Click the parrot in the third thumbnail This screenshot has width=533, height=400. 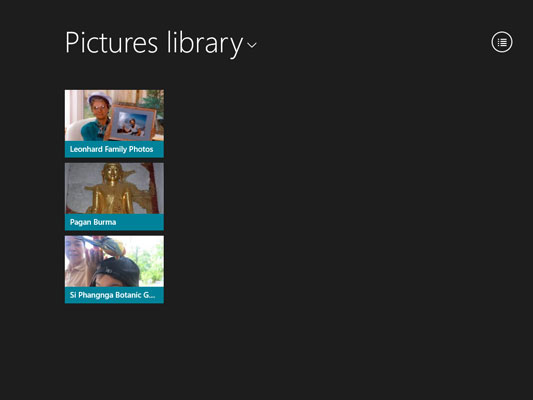click(107, 246)
